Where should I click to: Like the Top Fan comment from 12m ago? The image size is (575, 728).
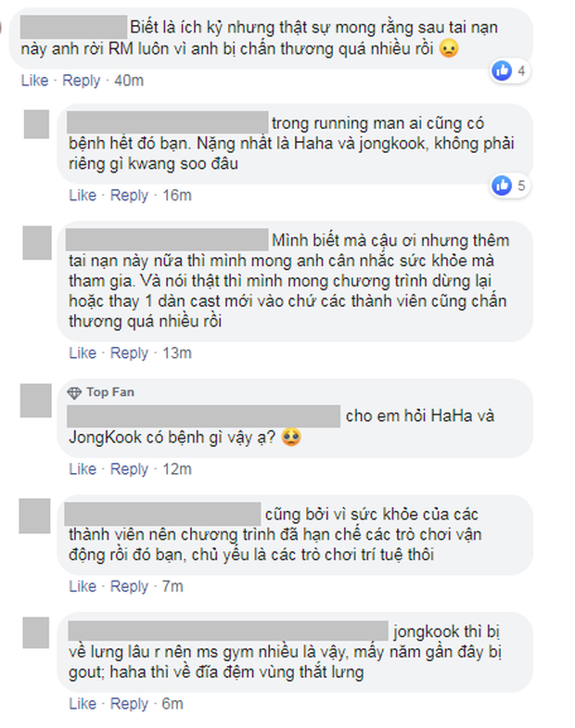pos(83,469)
